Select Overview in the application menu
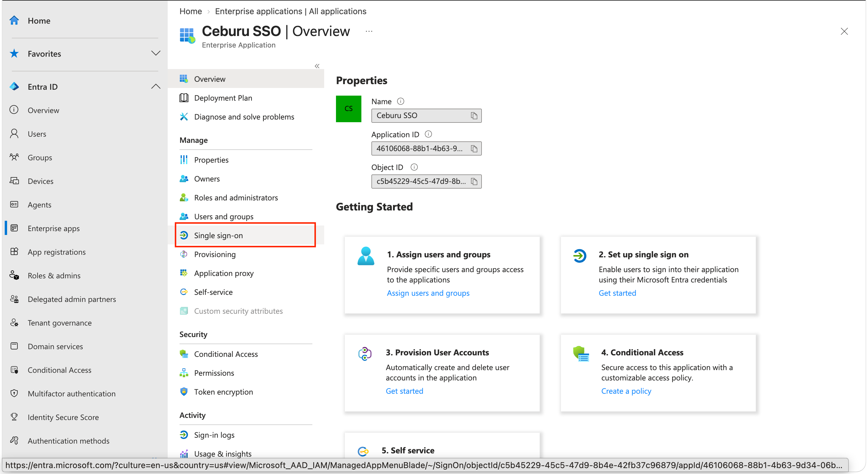This screenshot has width=868, height=474. pyautogui.click(x=245, y=79)
